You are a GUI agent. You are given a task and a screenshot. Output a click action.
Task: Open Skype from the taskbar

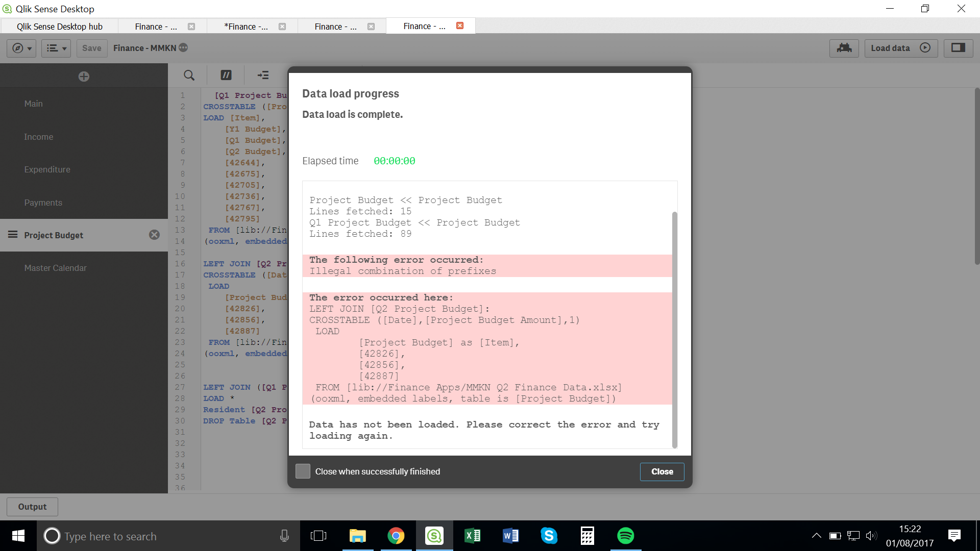pyautogui.click(x=549, y=536)
